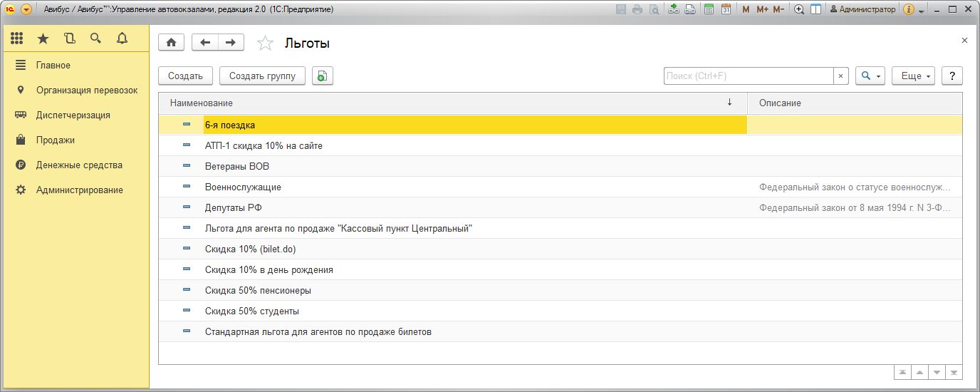
Task: Click the copy-item icon next to Создать группу
Action: (323, 76)
